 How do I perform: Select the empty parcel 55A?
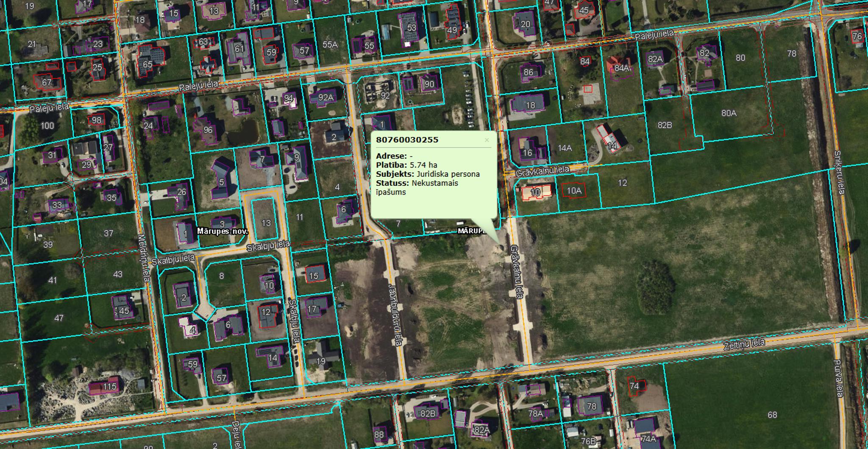tap(330, 44)
